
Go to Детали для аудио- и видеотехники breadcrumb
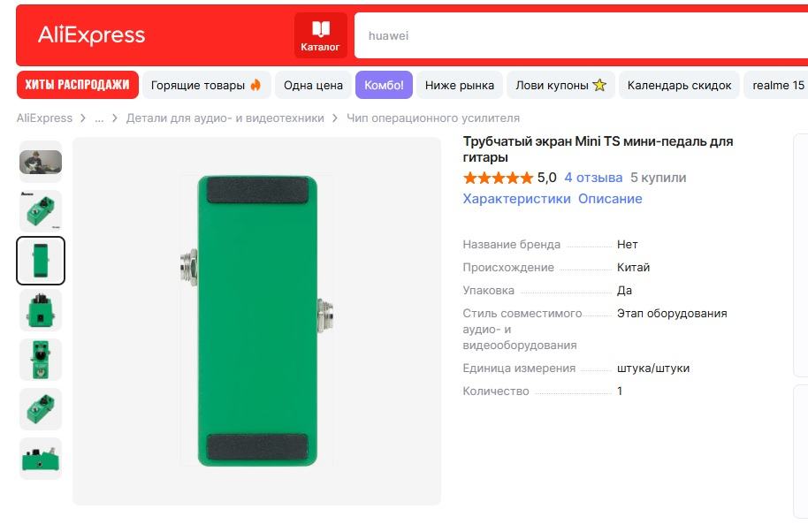pos(225,118)
